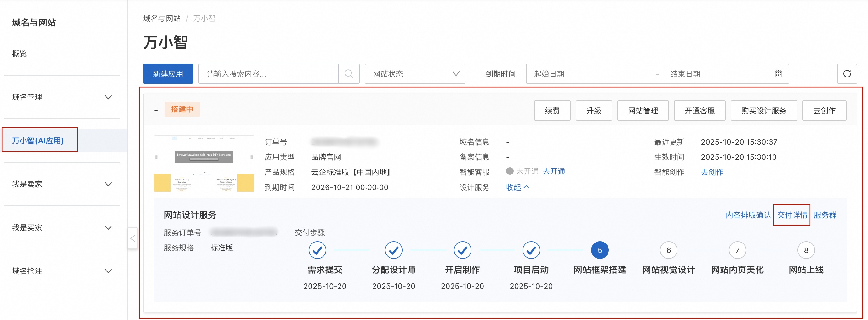Open the calendar icon in the expiry date filter

[778, 73]
